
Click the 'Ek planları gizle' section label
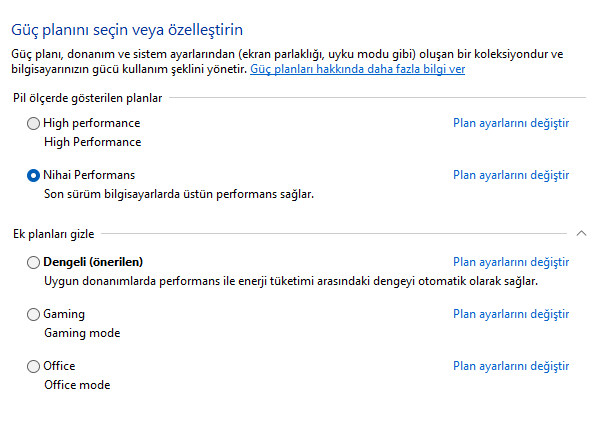point(53,233)
